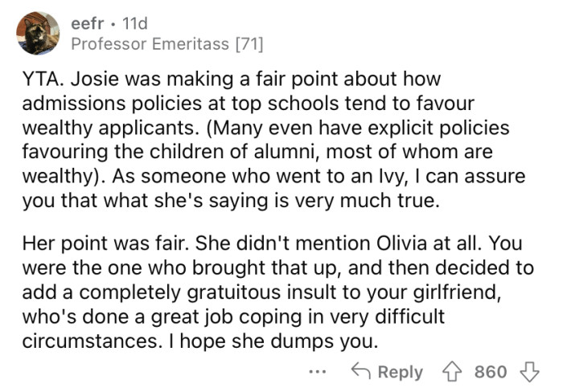Image resolution: width=563 pixels, height=392 pixels.
Task: Open the eefr username profile link
Action: (88, 19)
